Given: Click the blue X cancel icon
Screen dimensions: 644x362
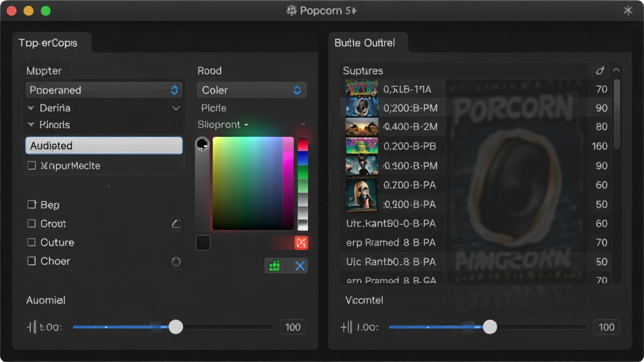Looking at the screenshot, I should click(x=300, y=266).
